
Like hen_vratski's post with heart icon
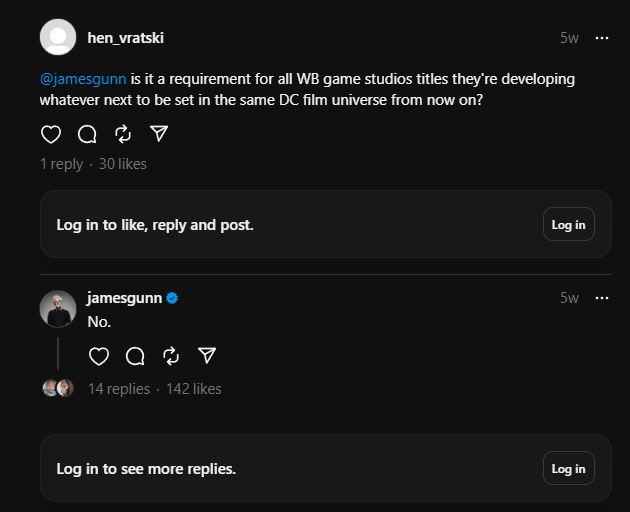click(x=51, y=134)
